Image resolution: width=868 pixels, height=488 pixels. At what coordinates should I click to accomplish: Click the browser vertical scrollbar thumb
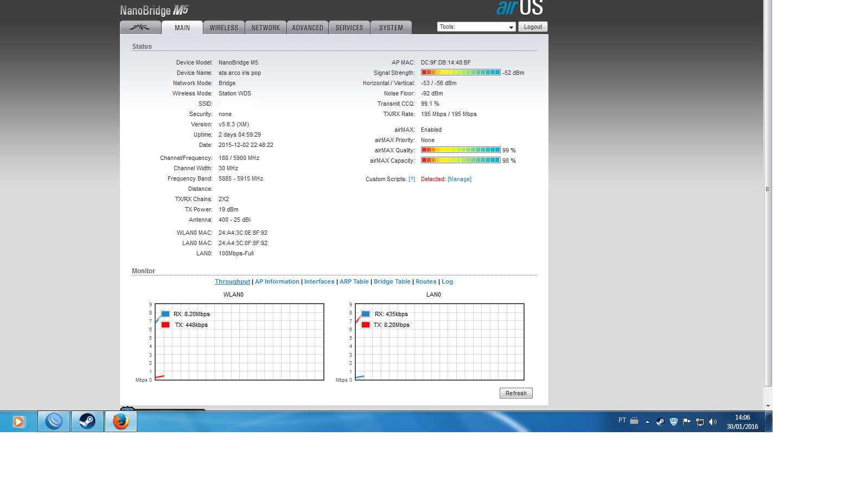point(768,193)
